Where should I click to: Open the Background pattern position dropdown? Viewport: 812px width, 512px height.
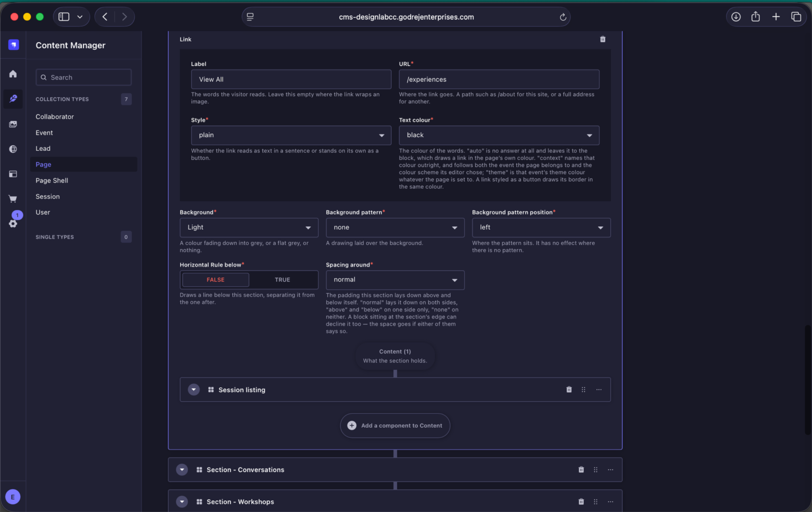541,227
